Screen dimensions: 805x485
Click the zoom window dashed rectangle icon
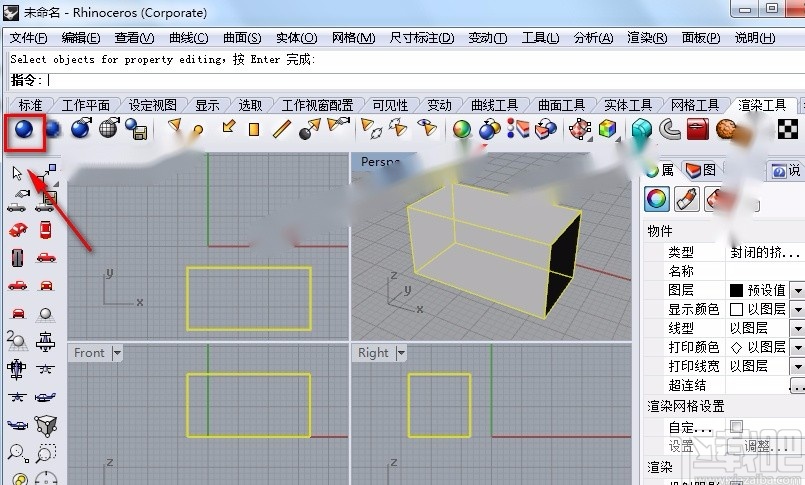[46, 453]
